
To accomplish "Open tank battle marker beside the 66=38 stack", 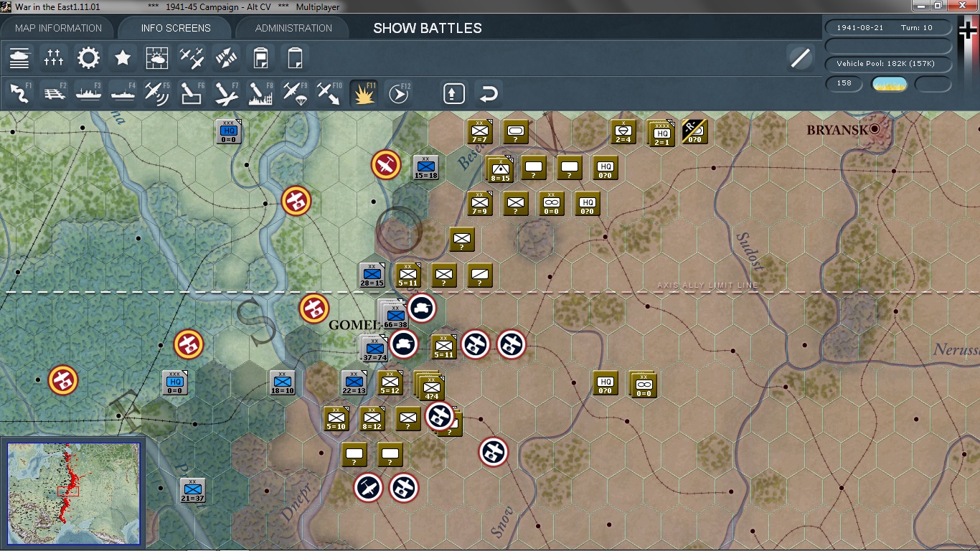I will [x=422, y=309].
